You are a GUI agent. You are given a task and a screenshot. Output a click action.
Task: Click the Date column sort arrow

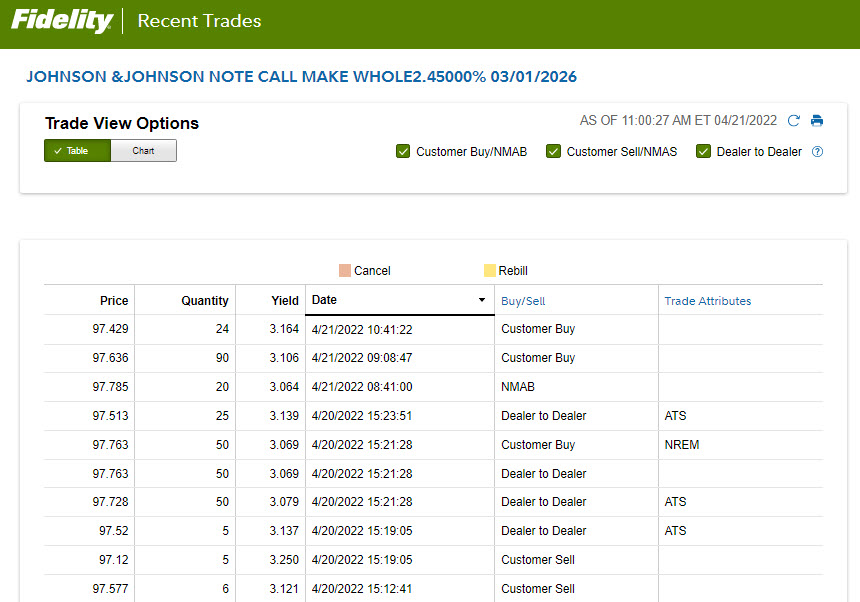(481, 300)
